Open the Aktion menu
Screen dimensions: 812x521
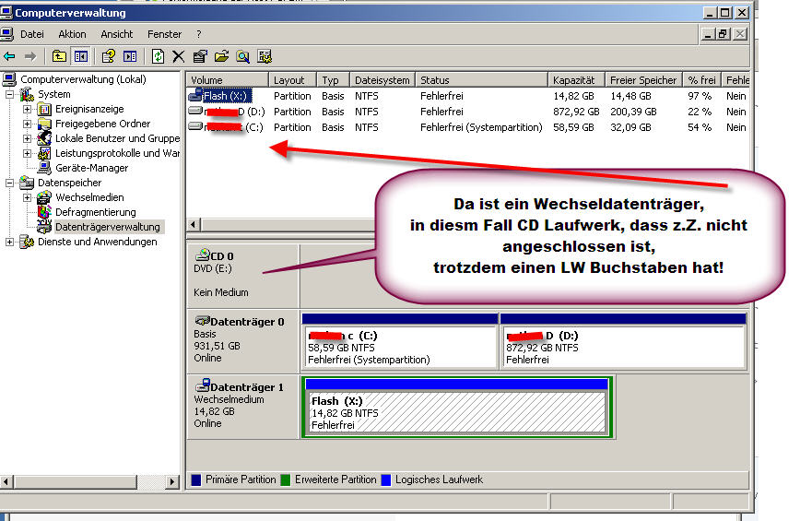[72, 34]
